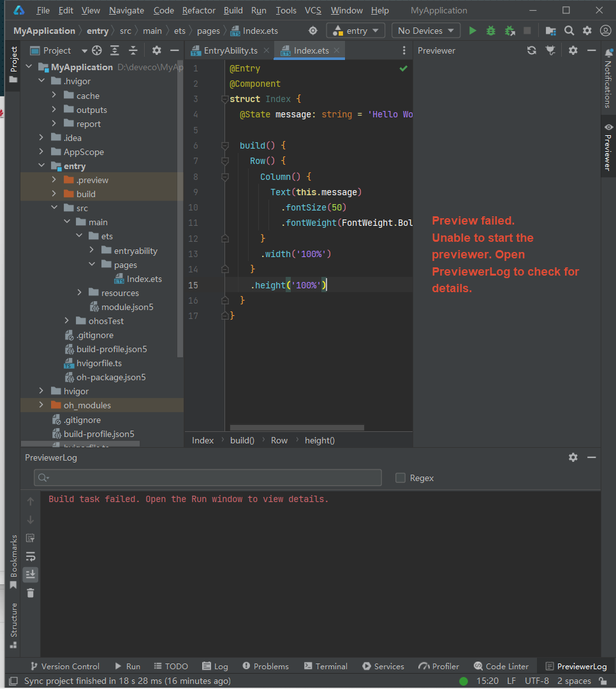This screenshot has height=689, width=616.
Task: Open the Profiler tool window
Action: [x=439, y=666]
